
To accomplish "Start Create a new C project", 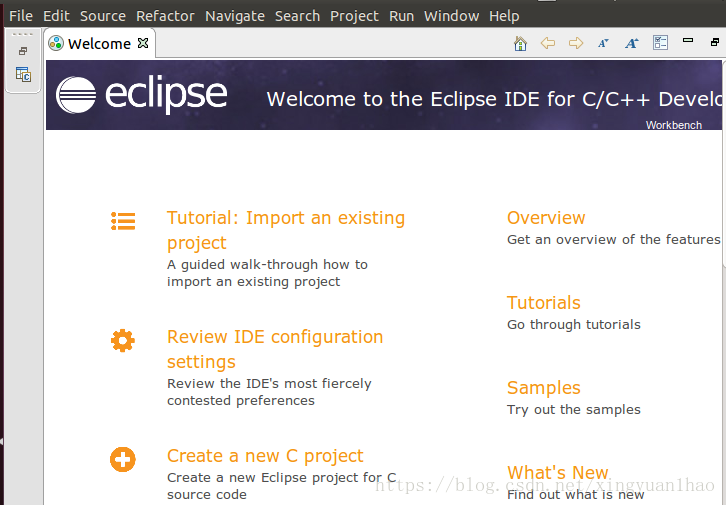I will pos(265,456).
